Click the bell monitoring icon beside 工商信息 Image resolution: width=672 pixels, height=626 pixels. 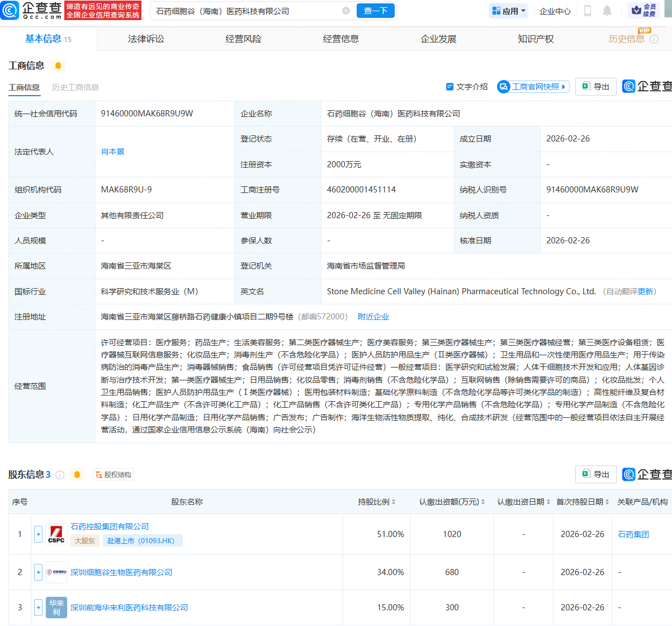(58, 65)
